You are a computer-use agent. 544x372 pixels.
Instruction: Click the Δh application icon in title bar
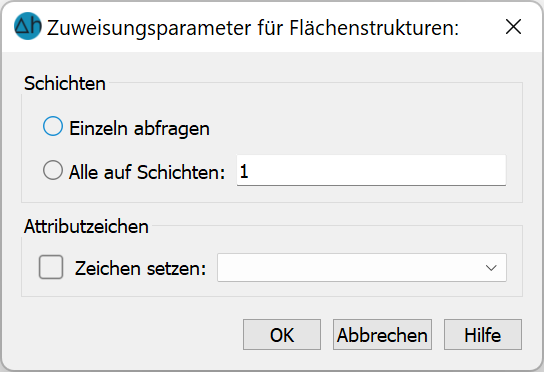pyautogui.click(x=28, y=26)
